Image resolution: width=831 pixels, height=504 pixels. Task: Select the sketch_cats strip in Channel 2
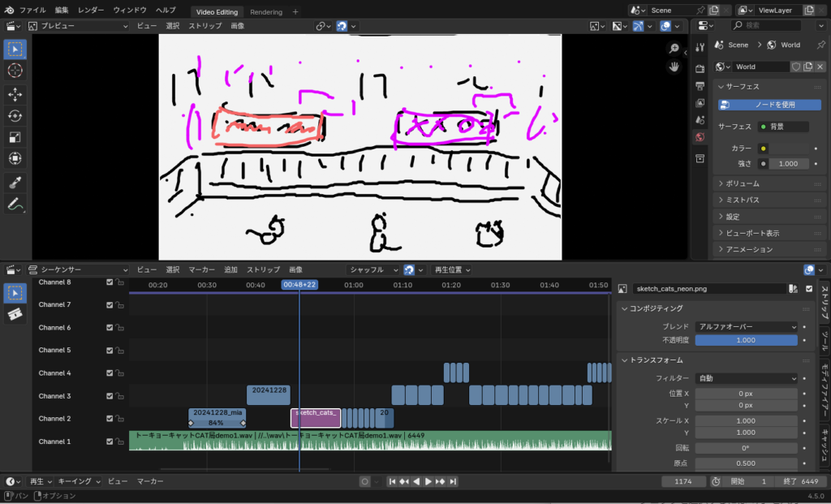point(315,418)
